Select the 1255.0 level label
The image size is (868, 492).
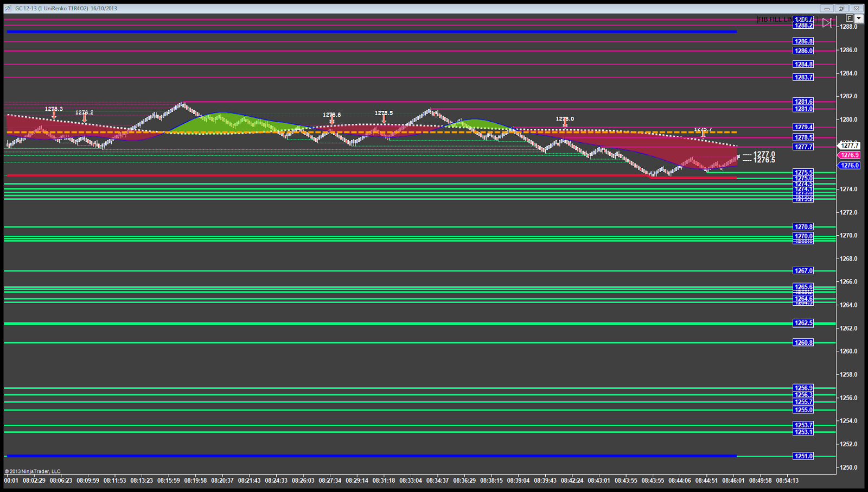pos(803,410)
